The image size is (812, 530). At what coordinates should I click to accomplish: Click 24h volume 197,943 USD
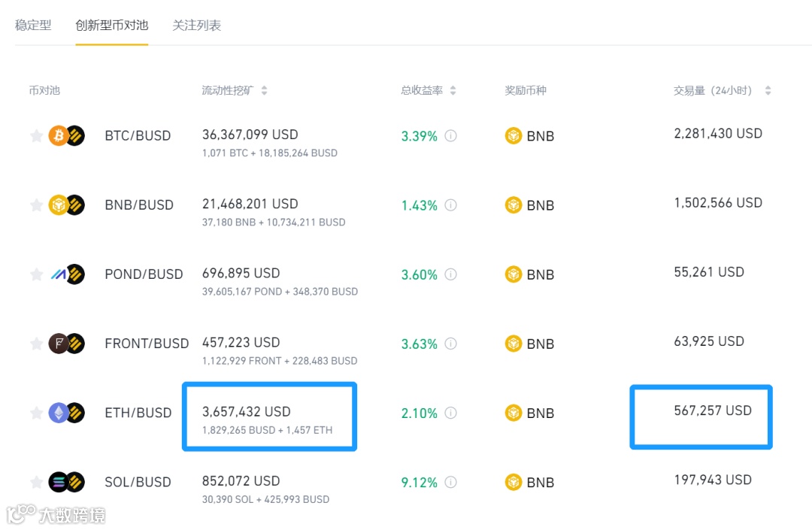coord(713,480)
